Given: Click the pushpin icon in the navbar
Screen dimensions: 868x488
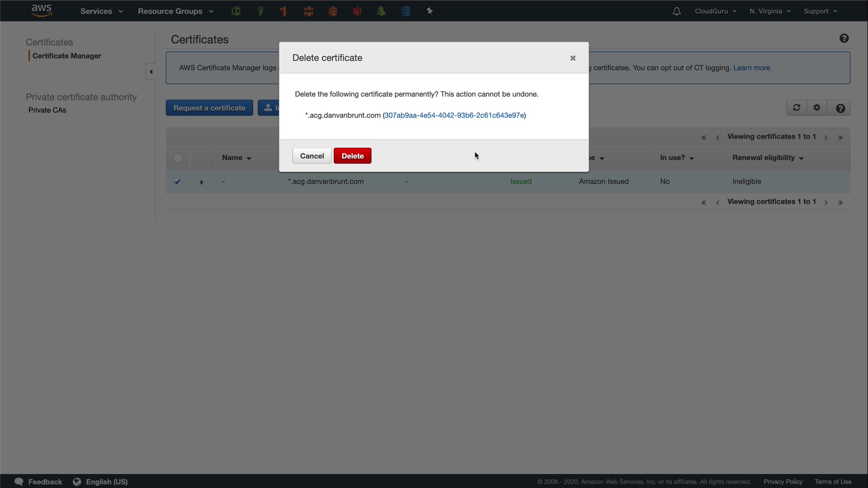Looking at the screenshot, I should (x=429, y=11).
